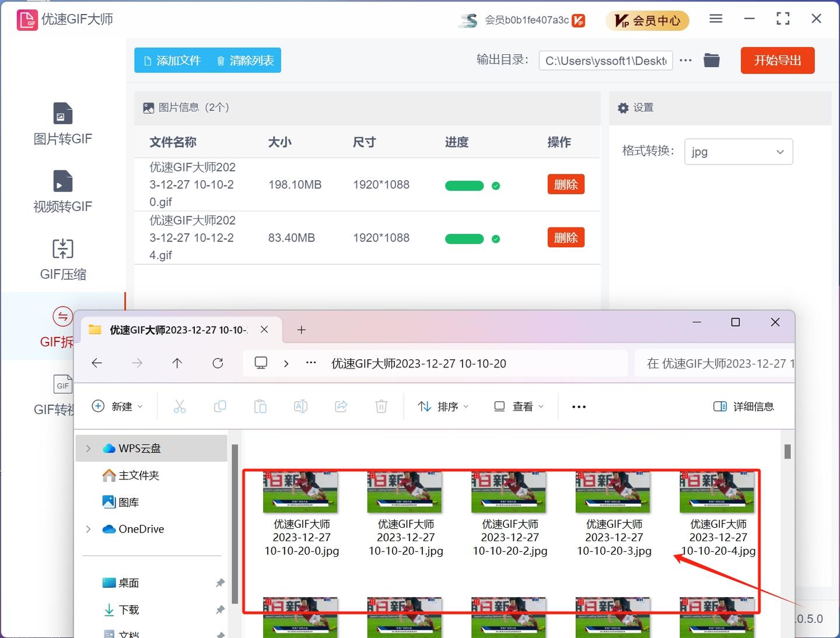Click the Paste icon in Explorer toolbar
This screenshot has width=840, height=638.
[x=260, y=406]
